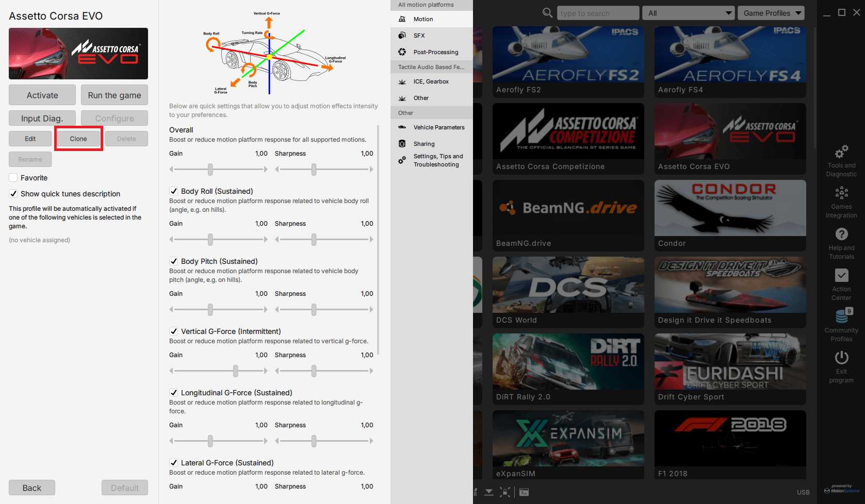This screenshot has height=504, width=865.
Task: Select DCS World game profile
Action: [568, 292]
